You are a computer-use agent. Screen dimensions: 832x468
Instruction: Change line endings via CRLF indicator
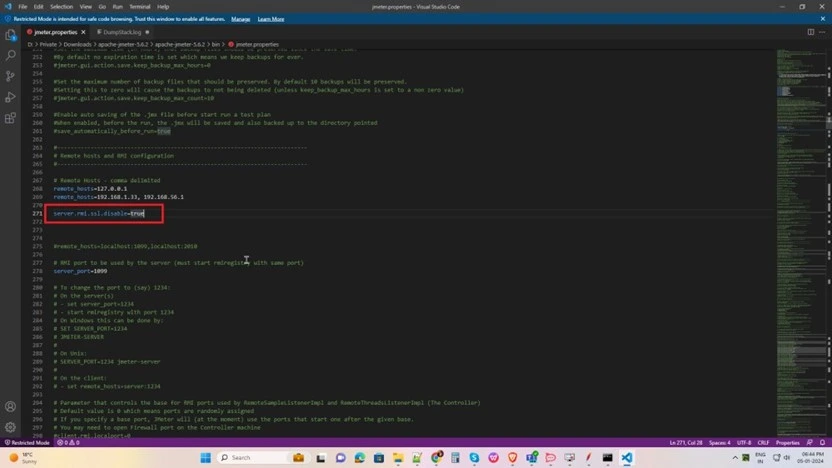click(763, 443)
